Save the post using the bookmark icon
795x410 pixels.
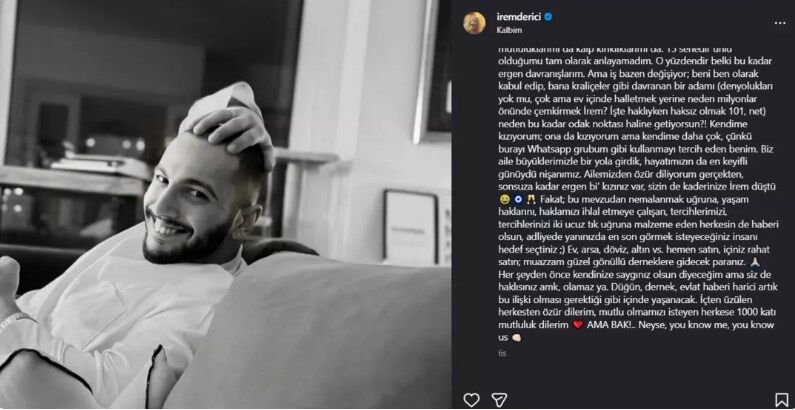pos(782,399)
